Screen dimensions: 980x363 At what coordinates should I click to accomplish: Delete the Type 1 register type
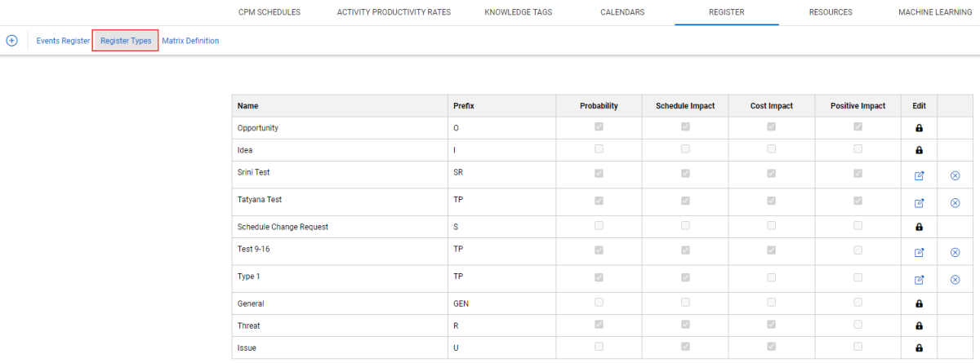(x=955, y=280)
